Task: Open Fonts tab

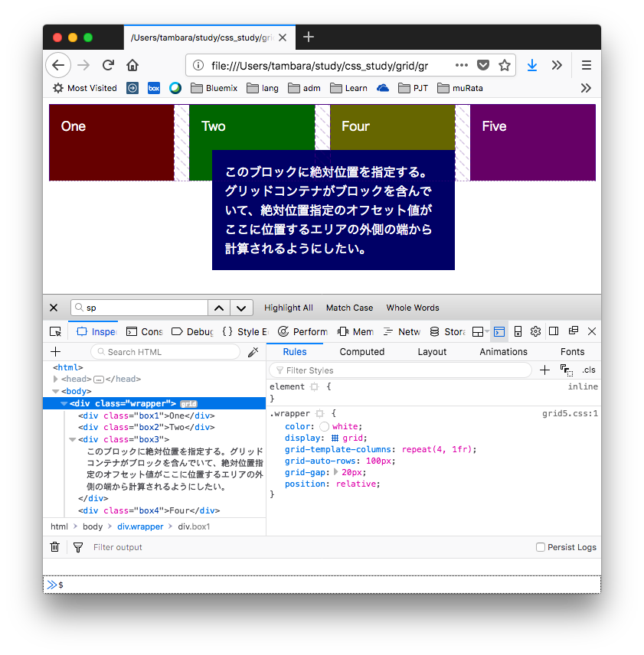Action: tap(573, 352)
